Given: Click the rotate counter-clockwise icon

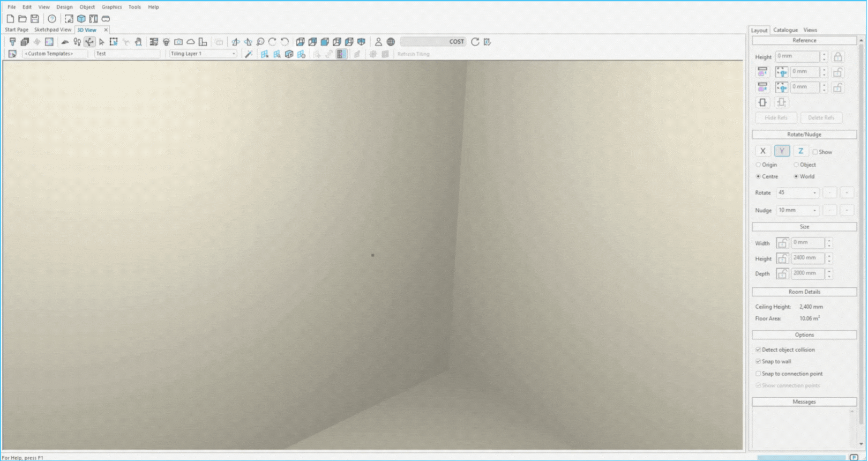Looking at the screenshot, I should [x=285, y=42].
